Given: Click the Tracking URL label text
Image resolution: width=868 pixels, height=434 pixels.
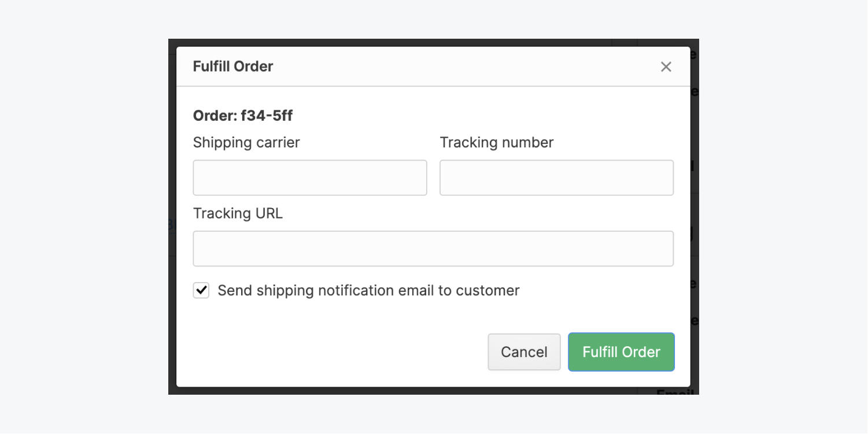Looking at the screenshot, I should (238, 213).
